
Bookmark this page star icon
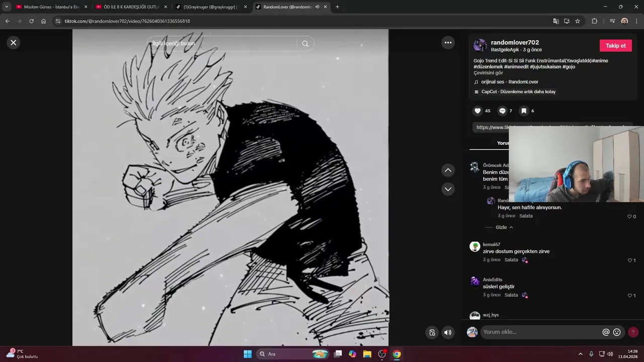(578, 21)
